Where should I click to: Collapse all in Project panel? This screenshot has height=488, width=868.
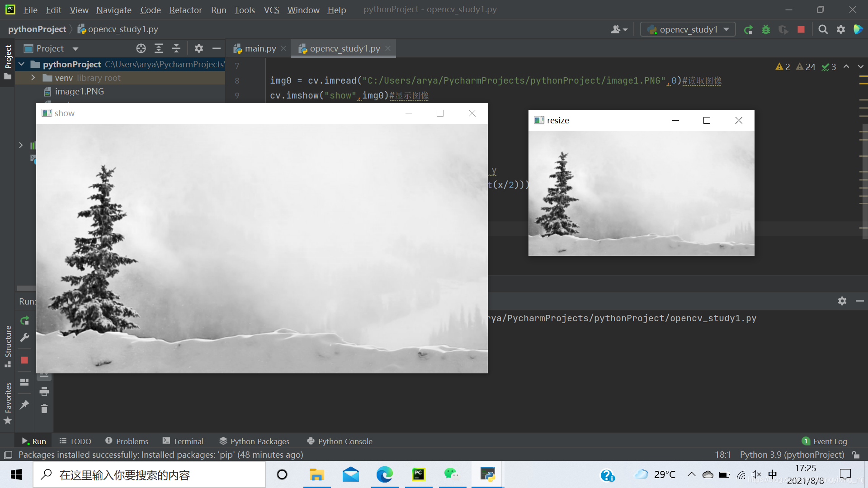[x=176, y=48]
